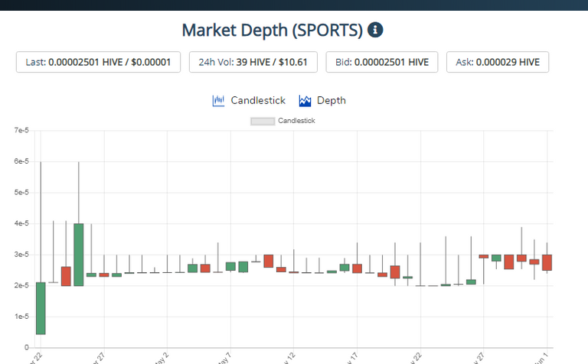Click the last red candle at chart end

[x=547, y=262]
